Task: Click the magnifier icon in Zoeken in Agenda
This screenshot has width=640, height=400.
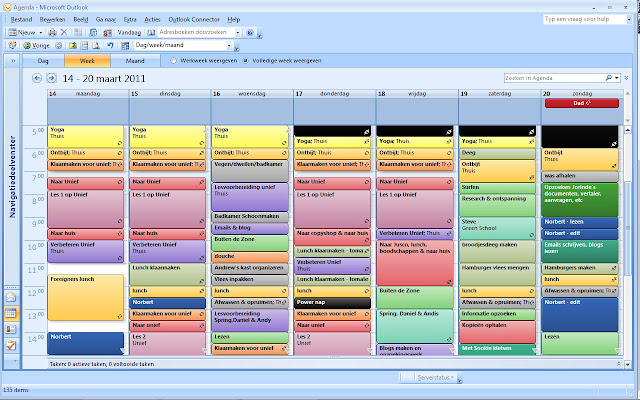Action: 609,78
